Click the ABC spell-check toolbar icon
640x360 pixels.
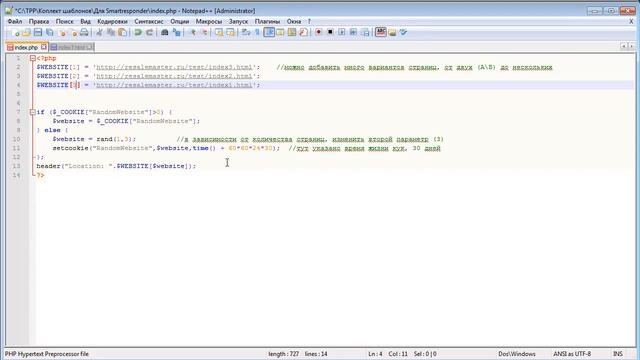point(381,32)
